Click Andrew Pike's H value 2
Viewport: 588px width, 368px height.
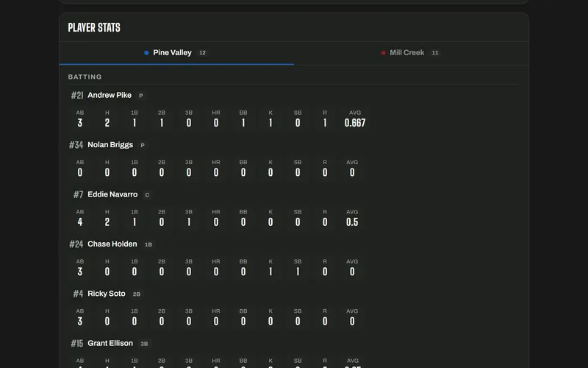(x=107, y=123)
